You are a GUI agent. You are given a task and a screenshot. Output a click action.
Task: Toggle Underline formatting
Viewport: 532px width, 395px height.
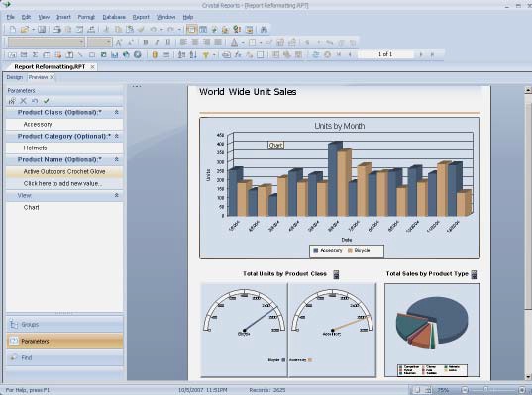point(168,42)
